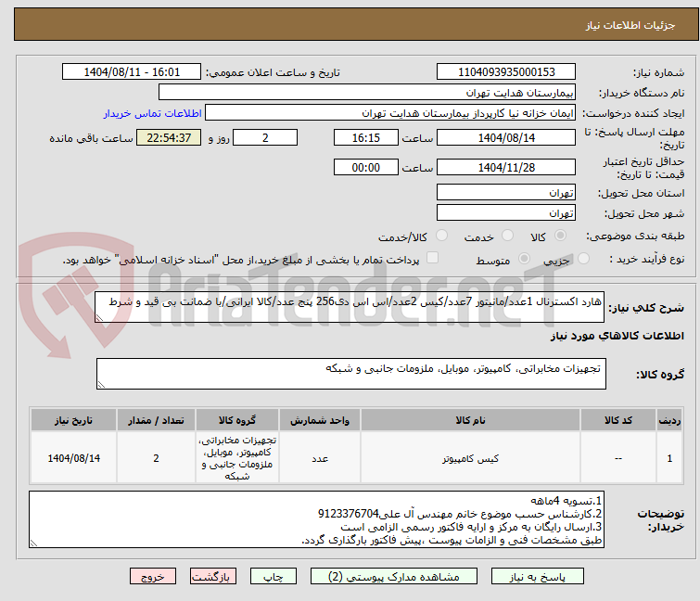Click the نام کالا column header
700x601 pixels.
point(470,420)
